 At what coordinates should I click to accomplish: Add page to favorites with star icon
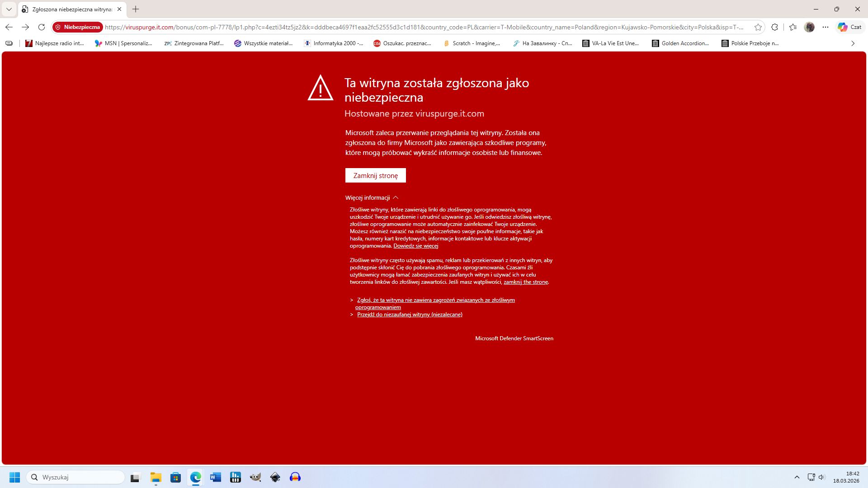click(758, 27)
